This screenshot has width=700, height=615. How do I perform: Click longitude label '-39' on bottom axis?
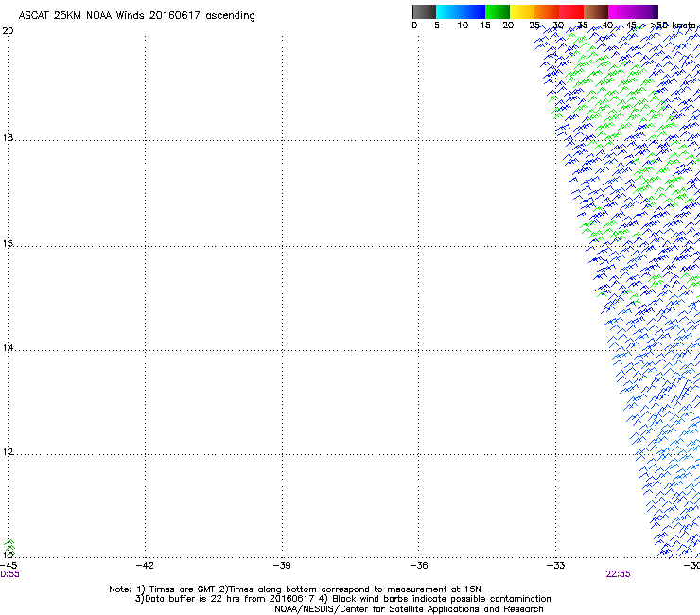pos(282,565)
